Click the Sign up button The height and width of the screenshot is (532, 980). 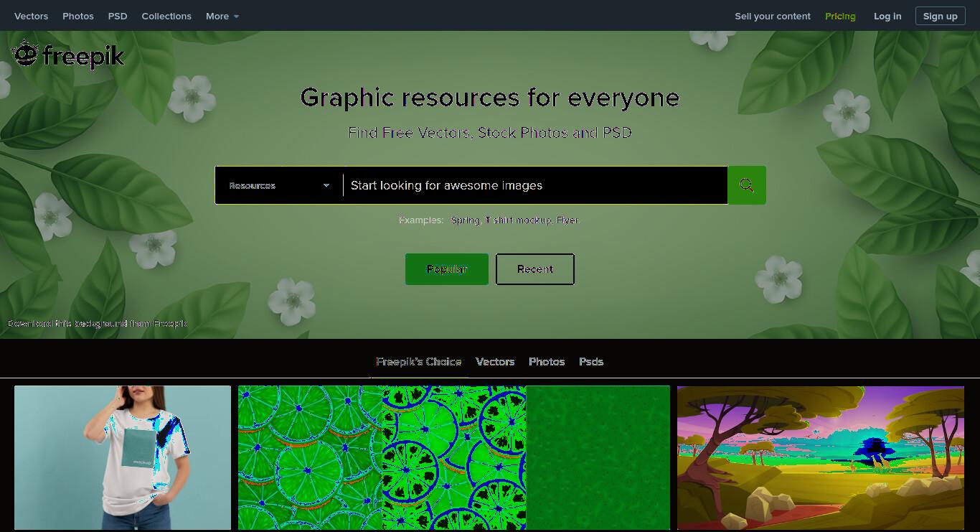click(x=940, y=16)
